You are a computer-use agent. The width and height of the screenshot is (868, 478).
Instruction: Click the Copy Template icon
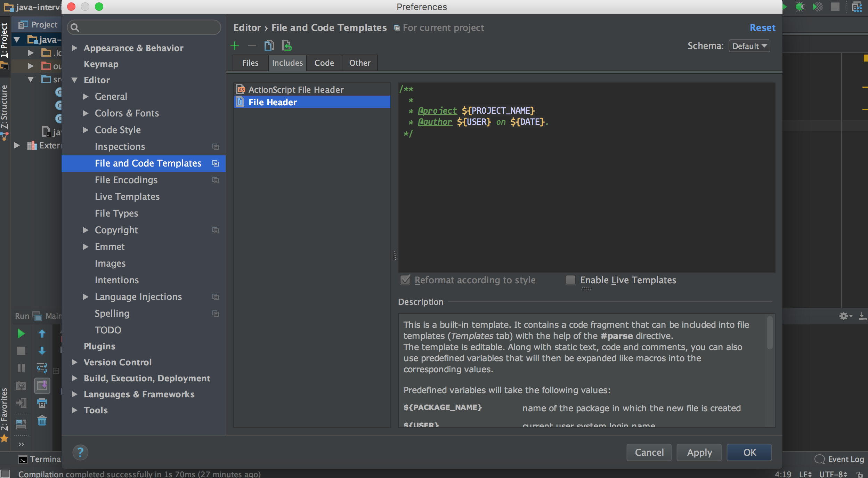(269, 46)
